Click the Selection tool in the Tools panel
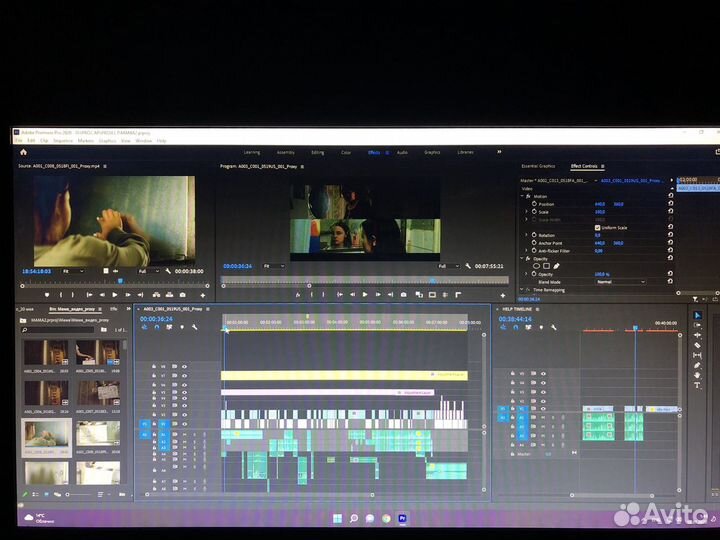This screenshot has height=540, width=720. [697, 316]
